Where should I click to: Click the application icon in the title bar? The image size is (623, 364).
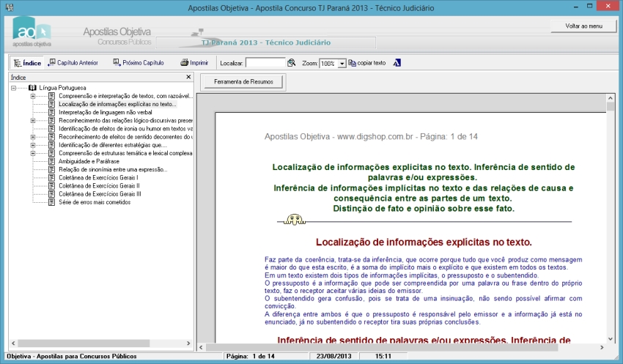point(10,7)
